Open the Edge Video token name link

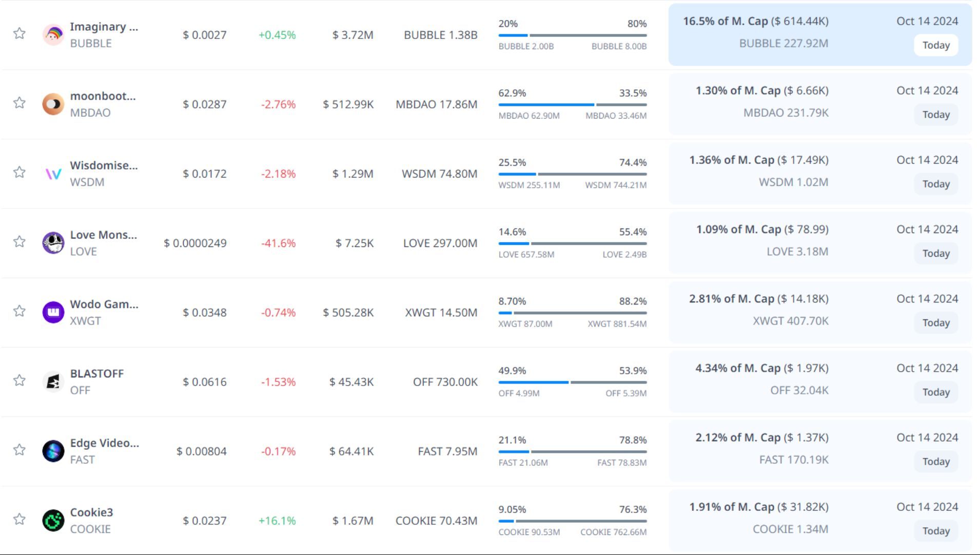(104, 443)
